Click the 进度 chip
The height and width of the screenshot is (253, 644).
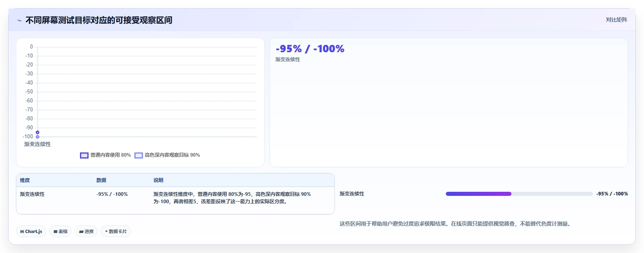86,231
